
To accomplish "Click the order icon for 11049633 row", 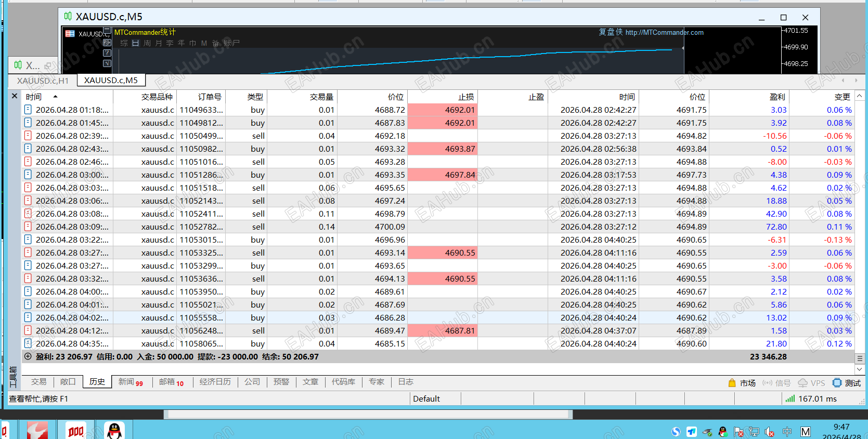I will click(x=28, y=110).
